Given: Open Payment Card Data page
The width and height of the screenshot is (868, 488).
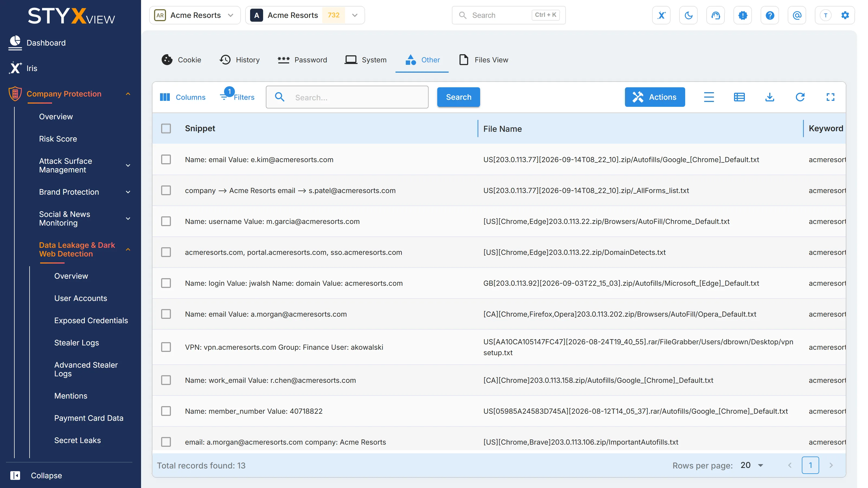Looking at the screenshot, I should tap(89, 418).
